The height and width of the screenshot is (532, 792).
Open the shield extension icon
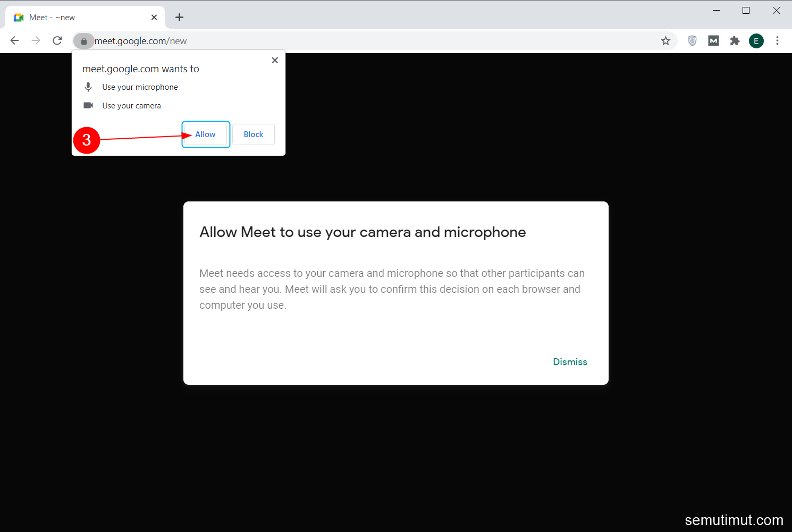pyautogui.click(x=692, y=41)
